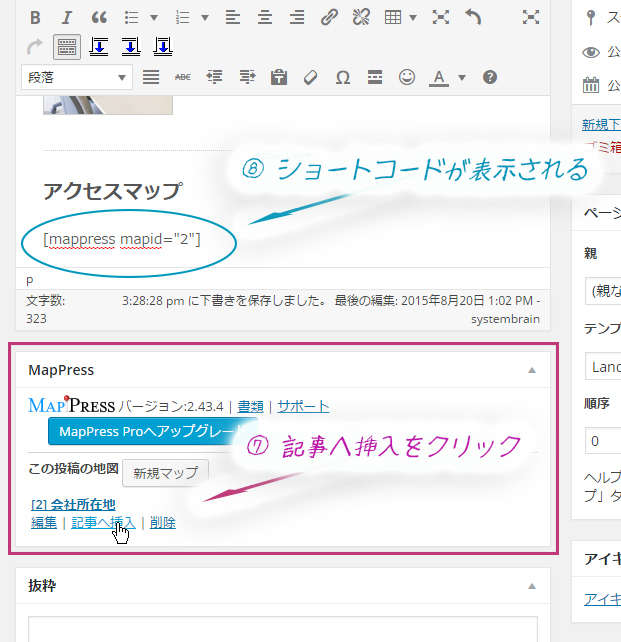Paste as text using clipboard icon
Viewport: 621px width, 642px height.
(279, 77)
